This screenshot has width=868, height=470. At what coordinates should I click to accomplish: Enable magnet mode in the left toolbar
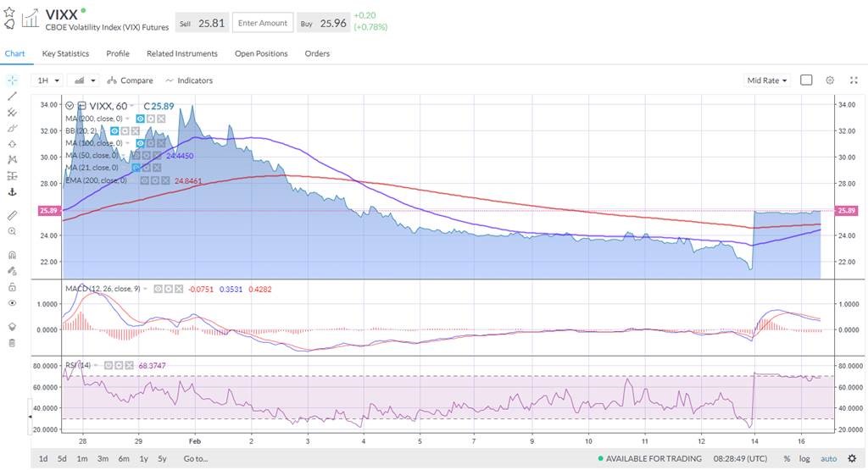(x=12, y=255)
